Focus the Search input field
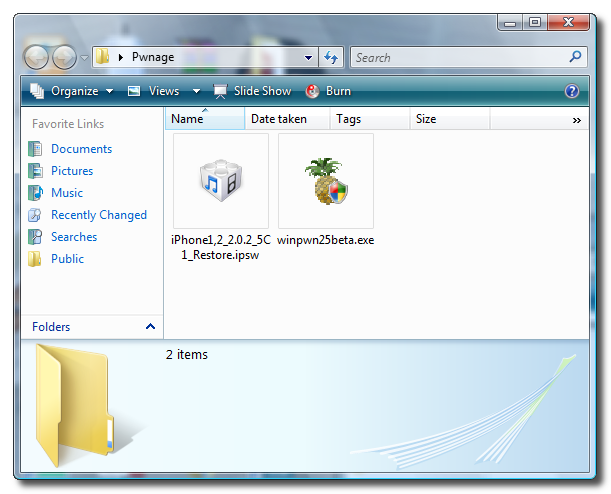The height and width of the screenshot is (494, 611). click(469, 57)
